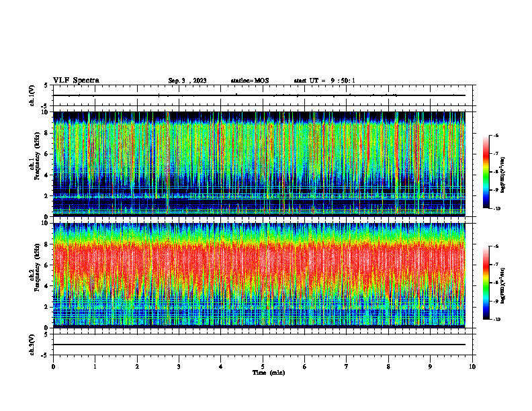Click the time axis tick label "0"
Image resolution: width=532 pixels, height=411 pixels.
pyautogui.click(x=53, y=367)
